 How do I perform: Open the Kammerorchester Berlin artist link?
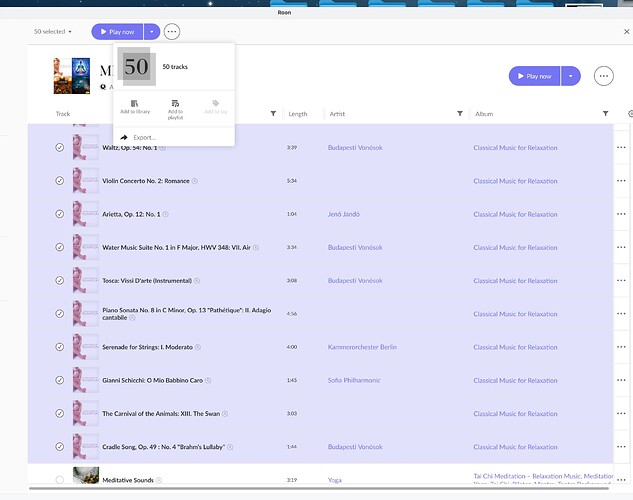coord(362,347)
